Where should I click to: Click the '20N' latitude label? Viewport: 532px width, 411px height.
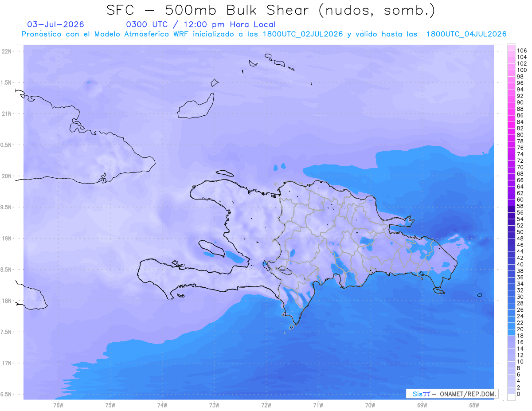coord(7,176)
